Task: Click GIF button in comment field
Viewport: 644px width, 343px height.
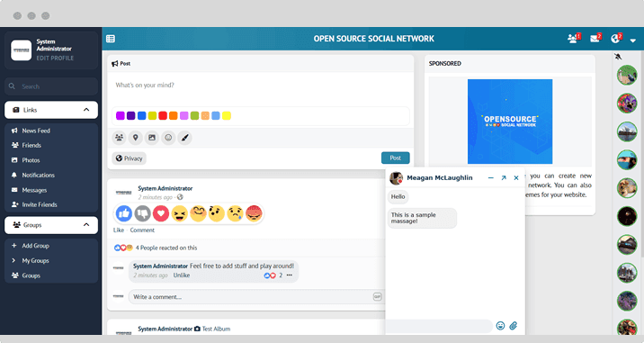Action: pos(377,296)
